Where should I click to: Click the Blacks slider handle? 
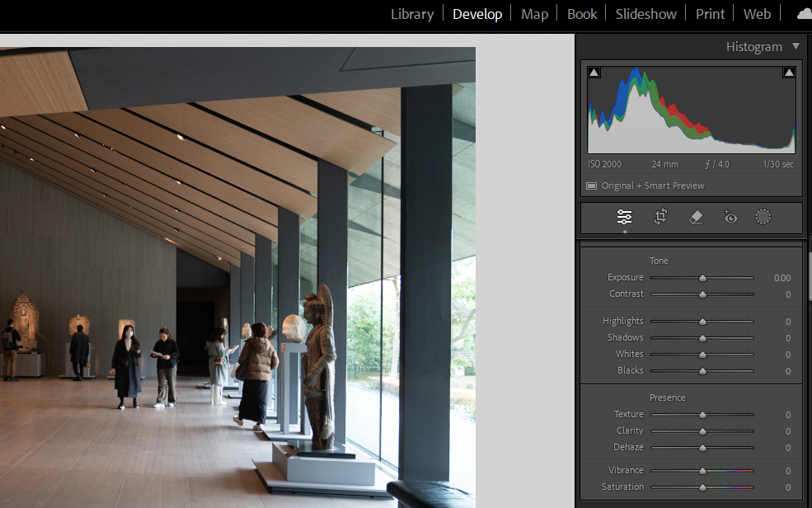coord(702,371)
